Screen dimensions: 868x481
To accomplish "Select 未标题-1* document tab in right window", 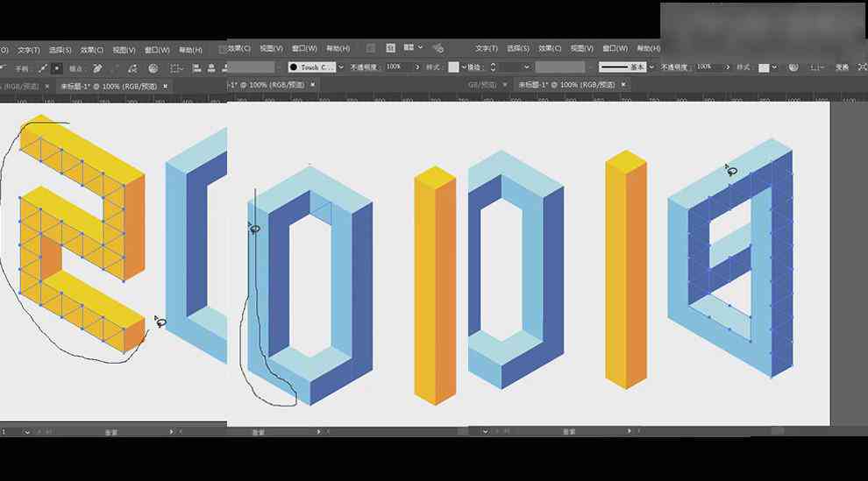I will (x=566, y=85).
